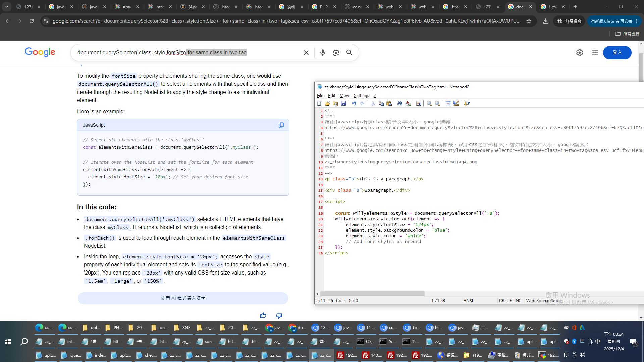Click the Save icon in Notepad2 toolbar

[343, 103]
